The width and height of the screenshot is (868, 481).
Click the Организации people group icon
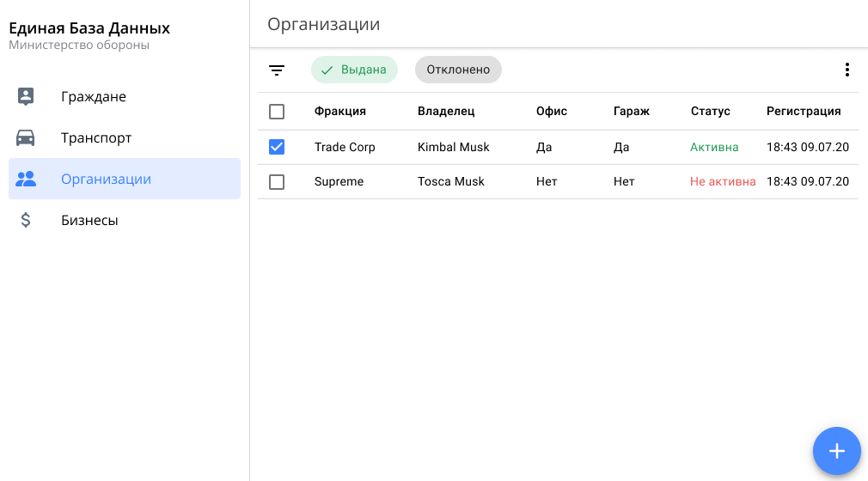pyautogui.click(x=26, y=179)
